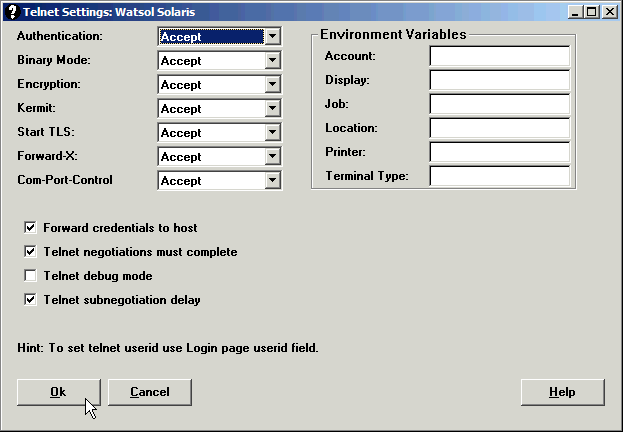Confirm settings with the Ok button
This screenshot has height=432, width=623.
[x=59, y=392]
